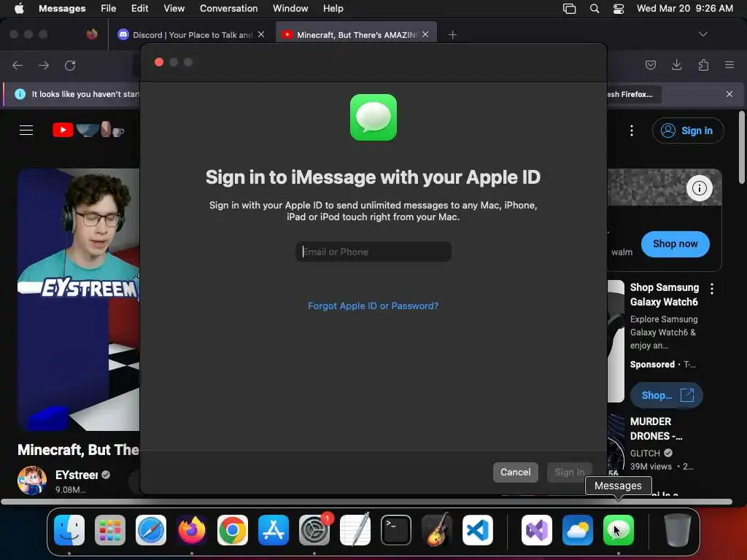Open Control Center in menu bar
747x560 pixels.
click(619, 9)
